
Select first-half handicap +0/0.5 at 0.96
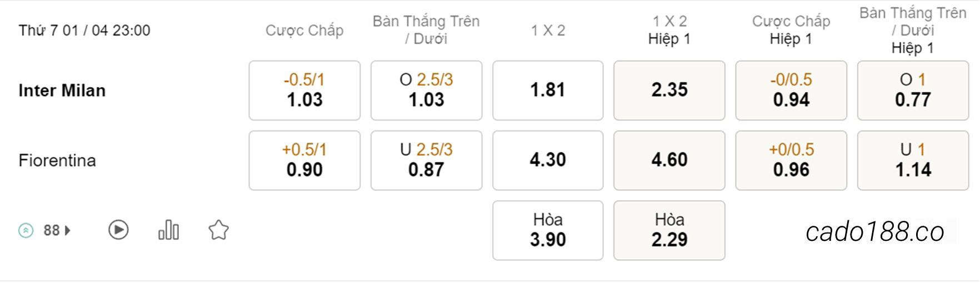coord(791,160)
